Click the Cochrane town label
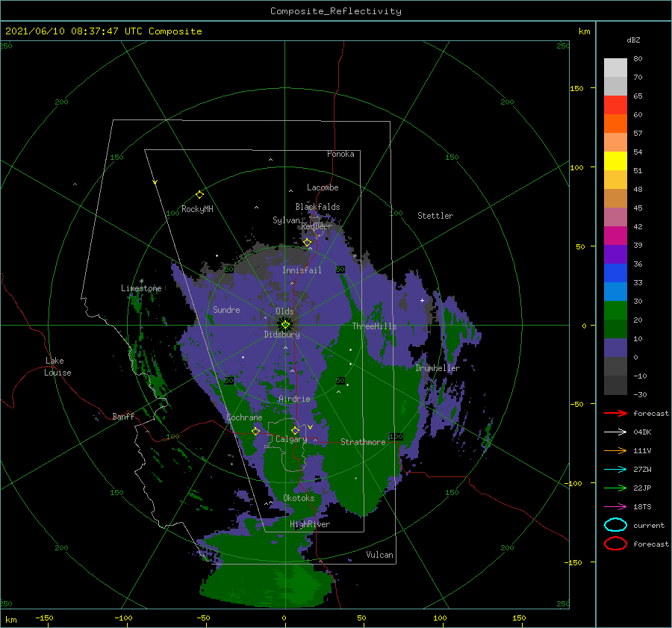Viewport: 672px width, 628px height. pos(244,417)
